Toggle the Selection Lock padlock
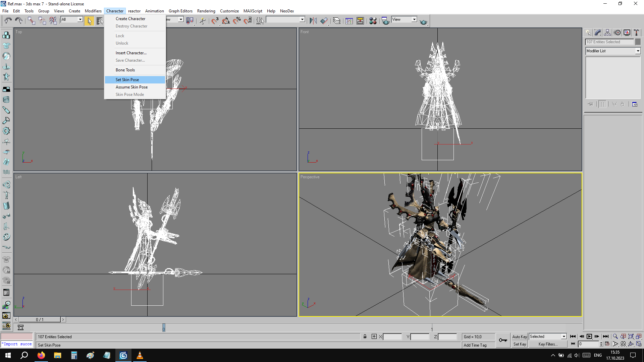 click(365, 337)
